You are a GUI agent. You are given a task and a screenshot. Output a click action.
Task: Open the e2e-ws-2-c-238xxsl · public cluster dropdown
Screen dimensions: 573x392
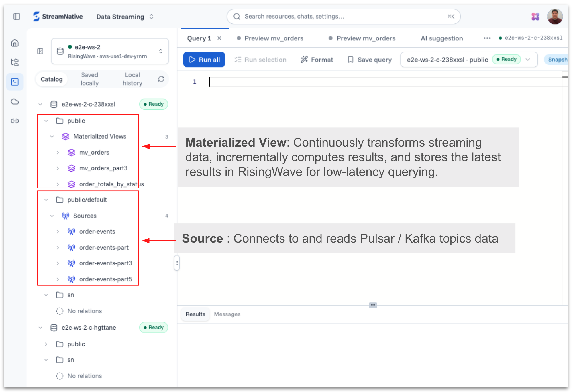[x=469, y=60]
